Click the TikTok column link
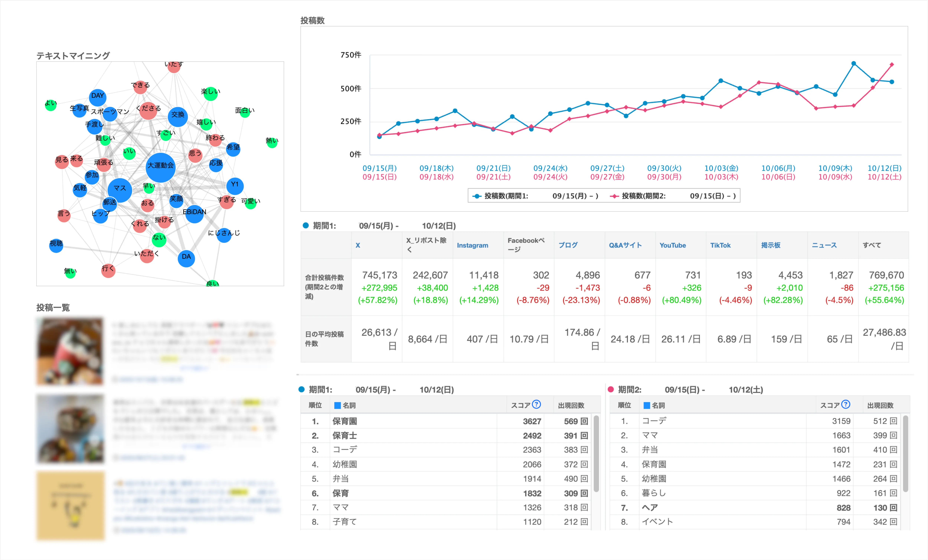The width and height of the screenshot is (928, 560). point(720,245)
